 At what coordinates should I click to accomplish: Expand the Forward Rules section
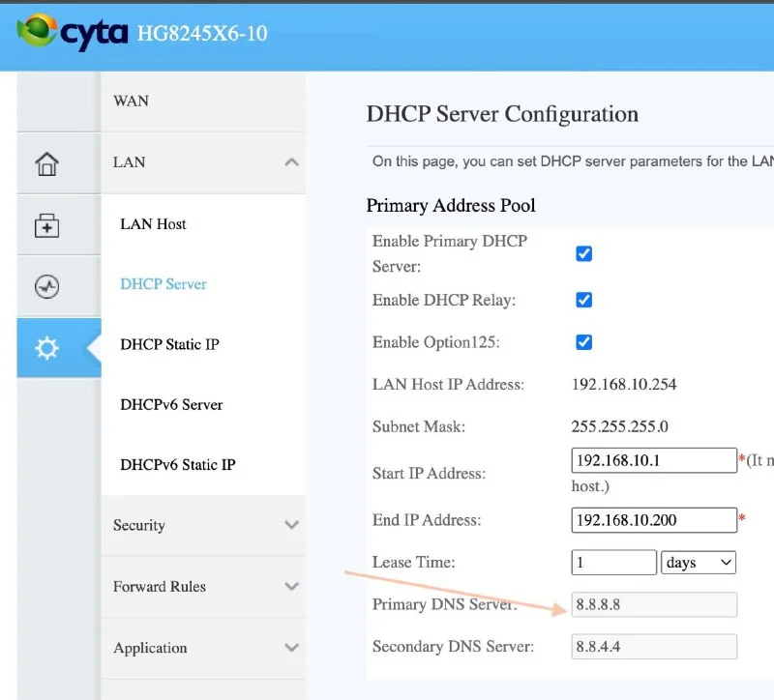291,587
